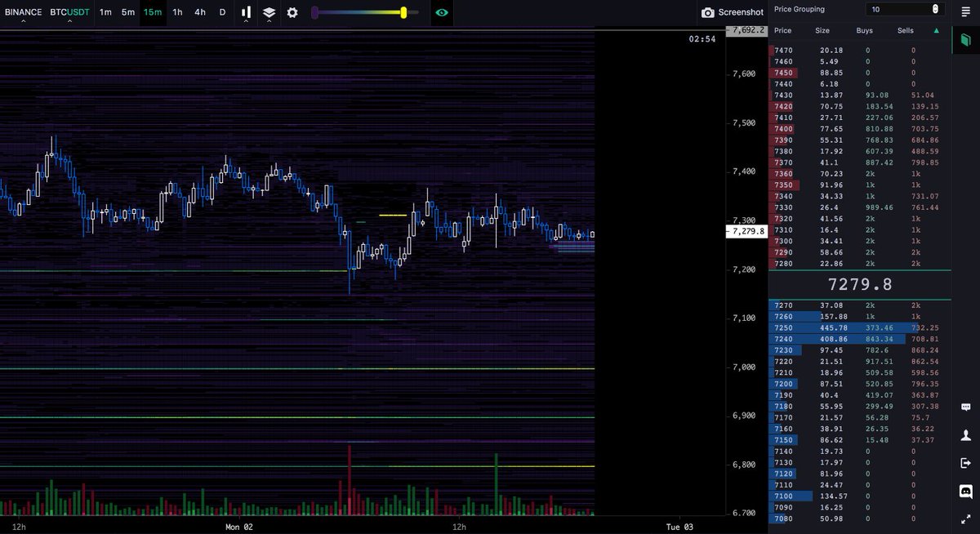Click sells value 868.24
980x534 pixels.
925,350
